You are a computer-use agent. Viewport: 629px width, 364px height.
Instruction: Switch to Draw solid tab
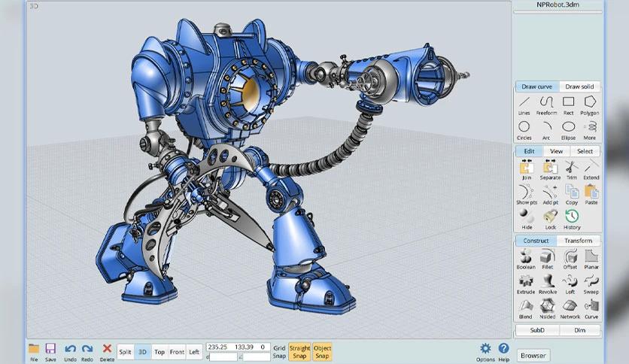[579, 86]
